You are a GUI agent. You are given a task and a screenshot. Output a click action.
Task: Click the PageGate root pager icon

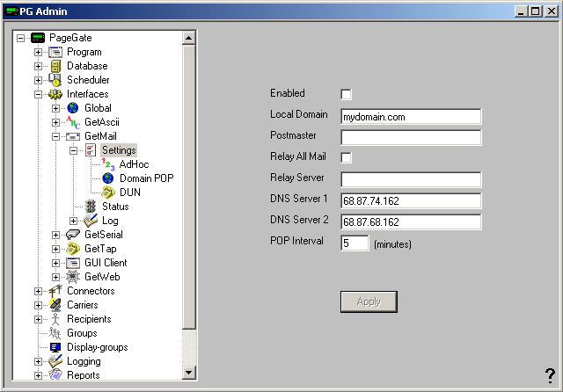tap(38, 38)
